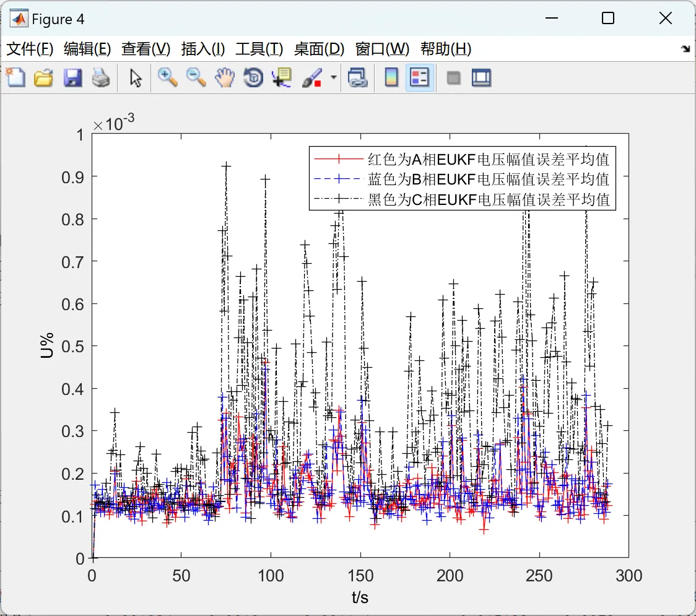The height and width of the screenshot is (616, 696).
Task: Expand the Brush color dropdown arrow
Action: [x=333, y=77]
